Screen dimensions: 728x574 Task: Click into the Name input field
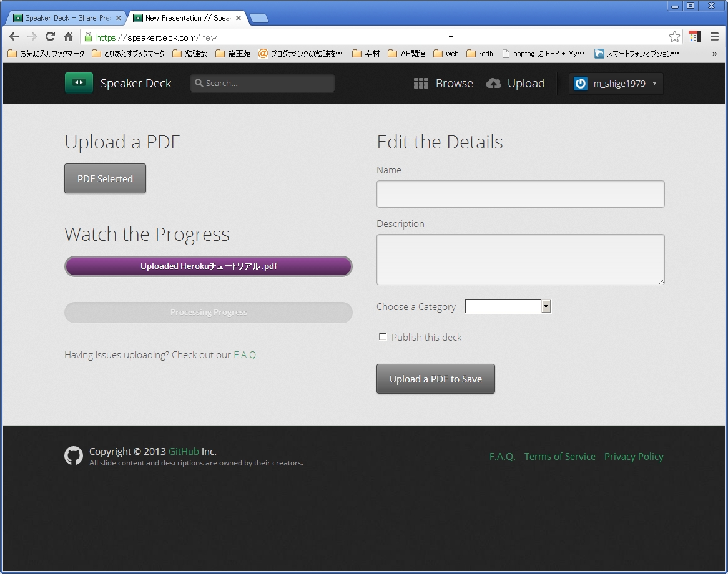pyautogui.click(x=521, y=194)
